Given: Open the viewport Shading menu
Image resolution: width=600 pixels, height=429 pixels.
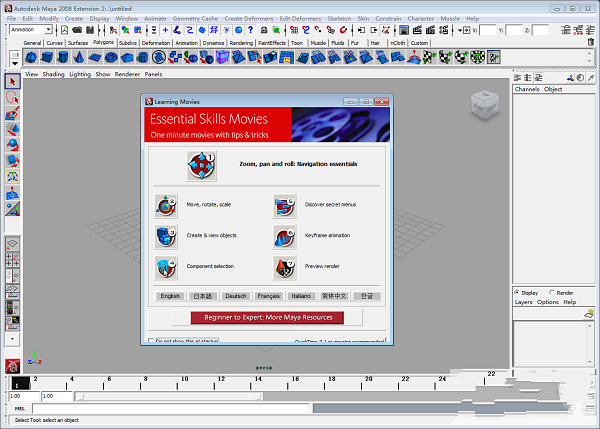Looking at the screenshot, I should point(53,74).
